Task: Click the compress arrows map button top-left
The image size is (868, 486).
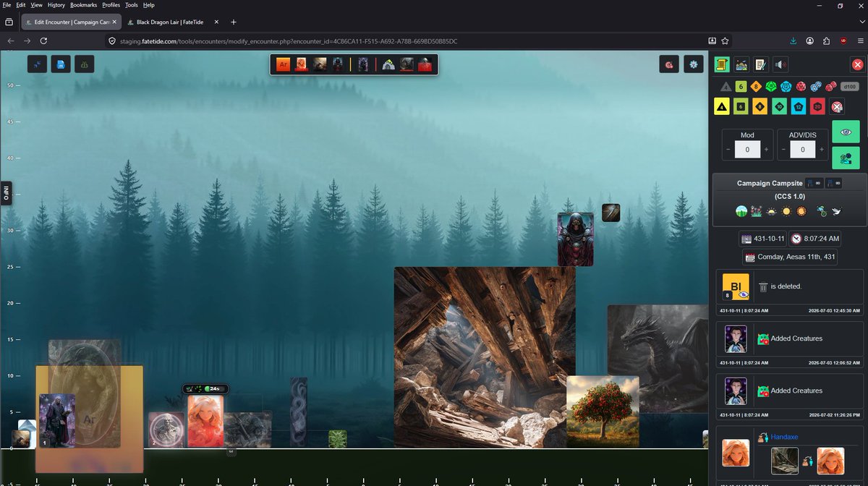Action: [x=38, y=64]
